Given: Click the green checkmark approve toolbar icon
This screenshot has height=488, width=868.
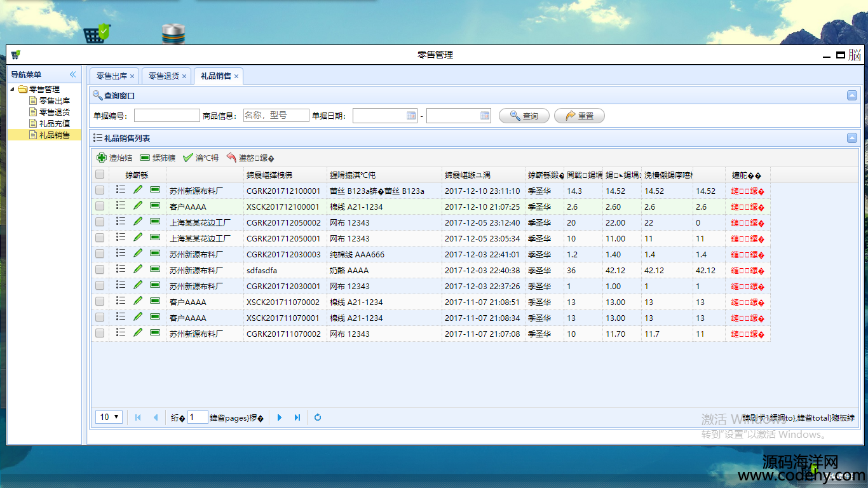Looking at the screenshot, I should [187, 158].
